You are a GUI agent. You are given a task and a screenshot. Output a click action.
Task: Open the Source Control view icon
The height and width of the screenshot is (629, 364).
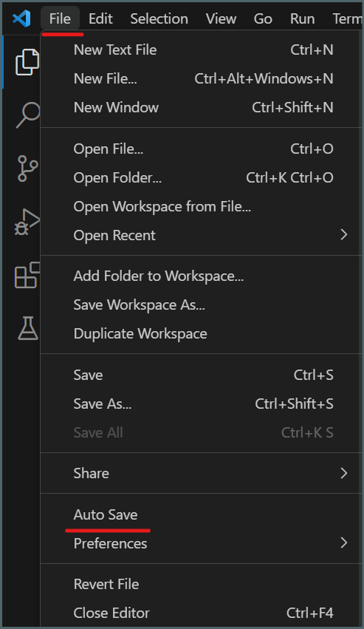[x=27, y=169]
